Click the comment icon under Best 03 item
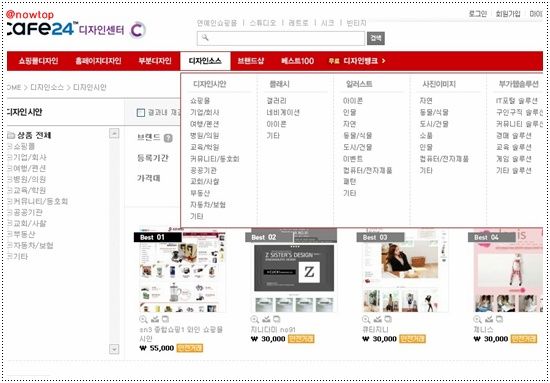Image resolution: width=550 pixels, height=383 pixels. coord(388,319)
